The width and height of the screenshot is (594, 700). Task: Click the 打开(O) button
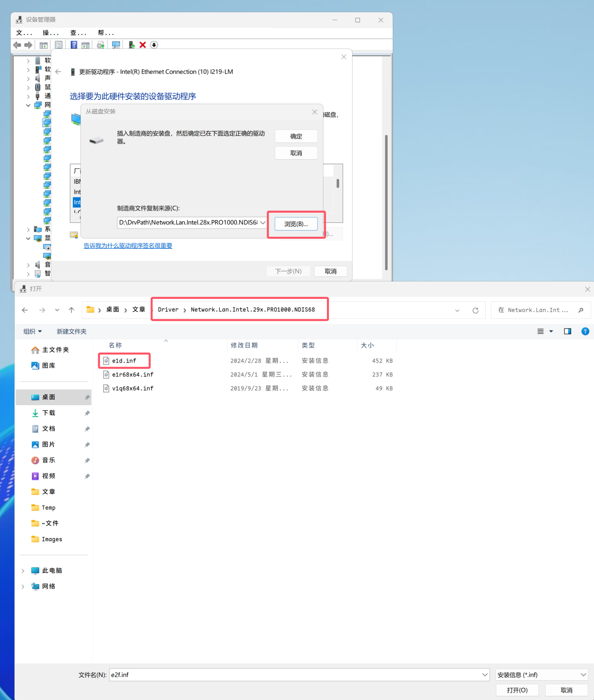[517, 690]
